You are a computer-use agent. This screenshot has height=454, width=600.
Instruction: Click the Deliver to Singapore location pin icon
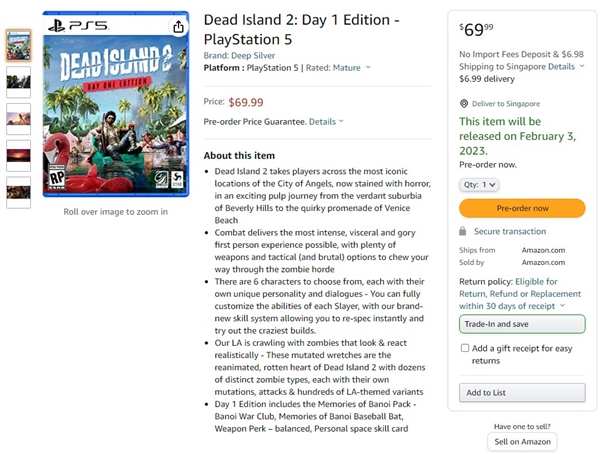pyautogui.click(x=464, y=104)
